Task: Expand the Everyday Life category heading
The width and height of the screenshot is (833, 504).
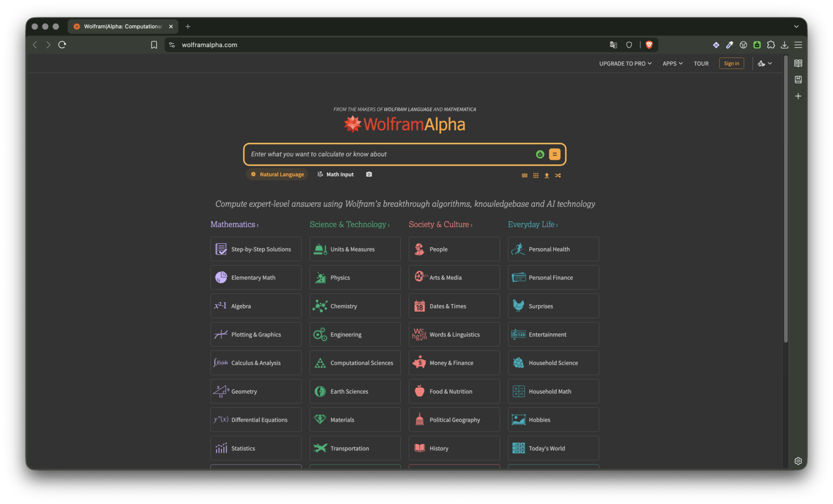Action: [533, 224]
